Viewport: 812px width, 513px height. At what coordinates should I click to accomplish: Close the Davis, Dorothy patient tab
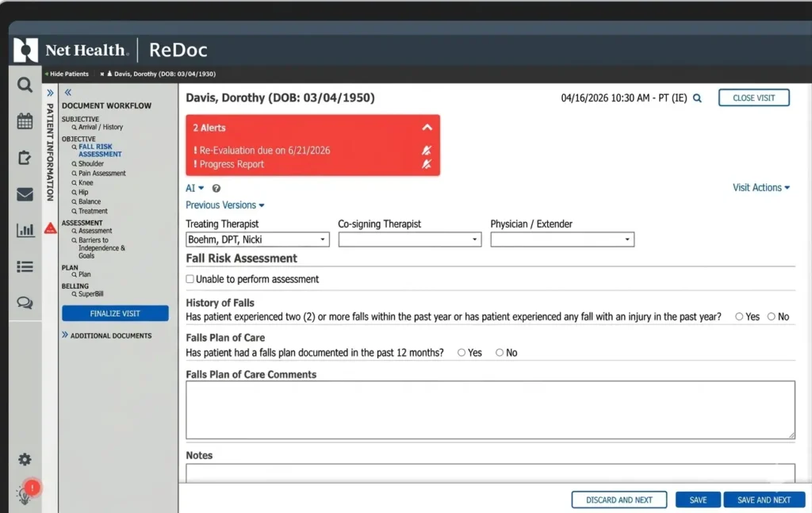coord(102,74)
